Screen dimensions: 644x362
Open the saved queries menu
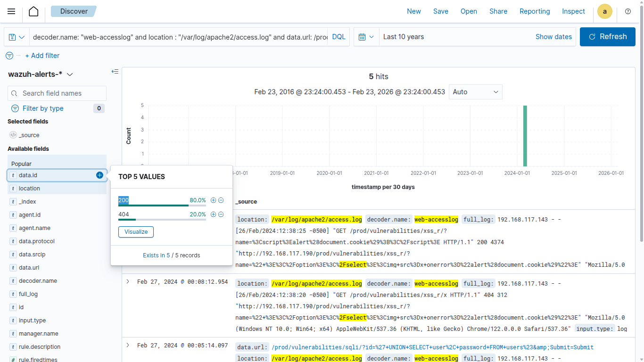coord(17,37)
